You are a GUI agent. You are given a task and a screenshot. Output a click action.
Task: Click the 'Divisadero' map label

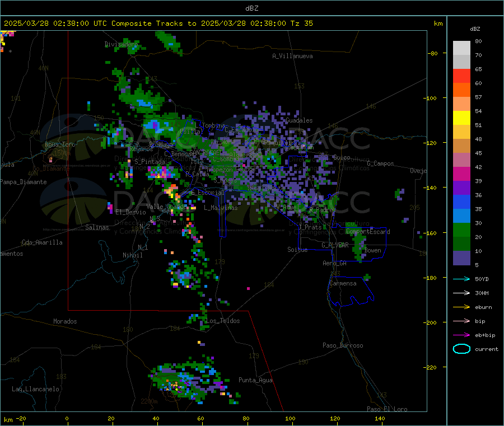point(121,44)
